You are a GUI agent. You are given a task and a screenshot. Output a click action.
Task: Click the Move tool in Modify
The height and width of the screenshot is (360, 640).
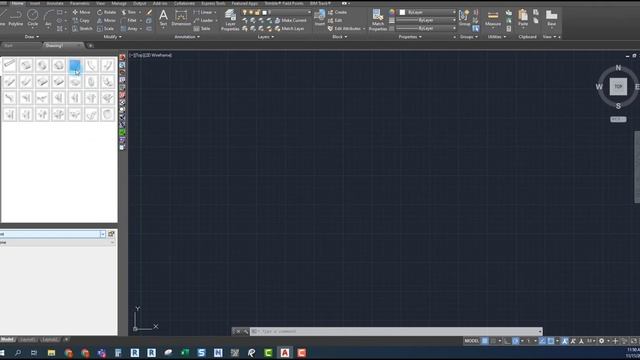(81, 12)
